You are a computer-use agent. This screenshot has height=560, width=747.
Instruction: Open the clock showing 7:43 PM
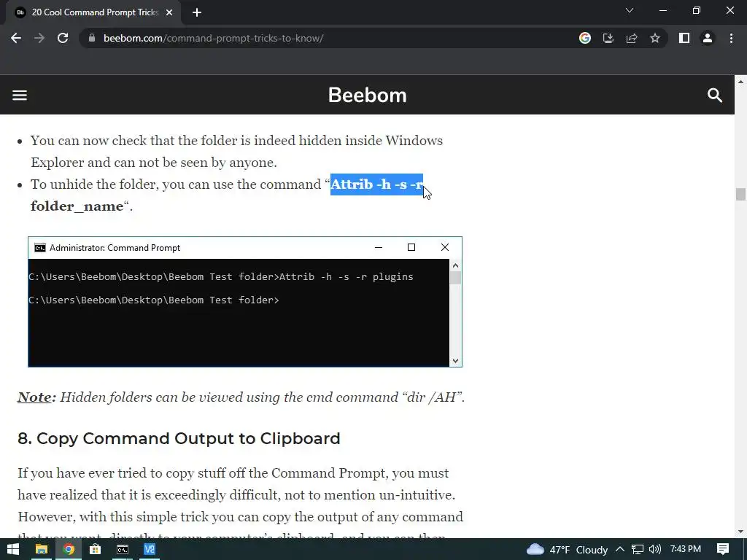686,549
